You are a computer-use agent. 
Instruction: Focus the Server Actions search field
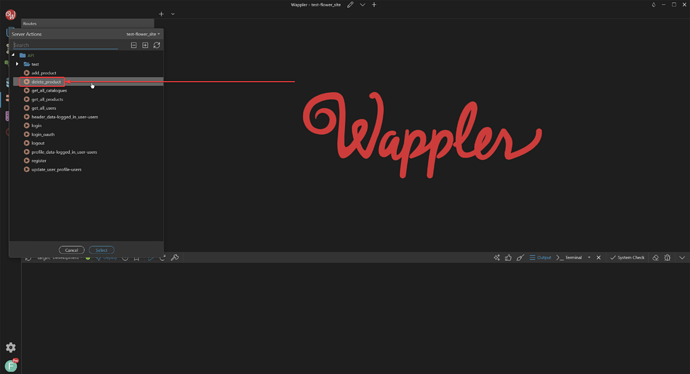click(x=65, y=45)
